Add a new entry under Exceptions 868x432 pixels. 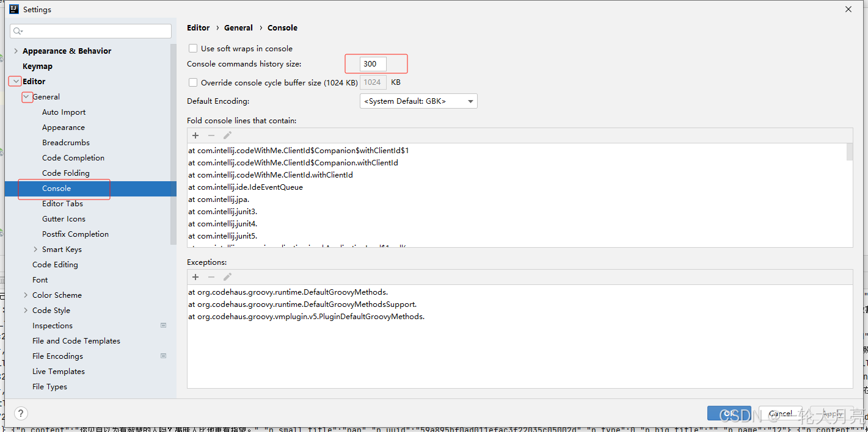point(195,276)
